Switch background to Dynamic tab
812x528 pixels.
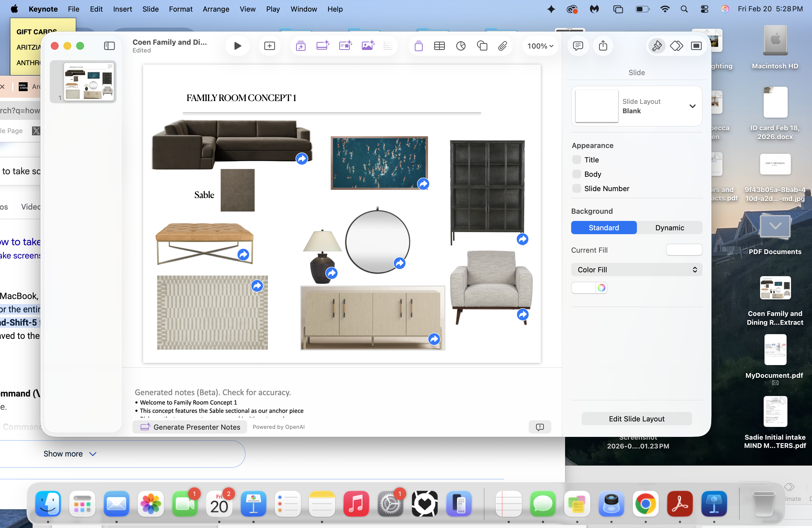(669, 228)
